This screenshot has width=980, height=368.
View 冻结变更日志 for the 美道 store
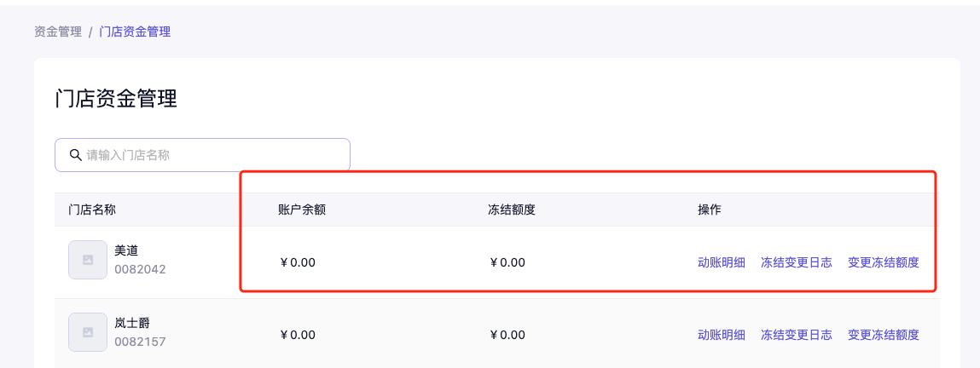[797, 262]
